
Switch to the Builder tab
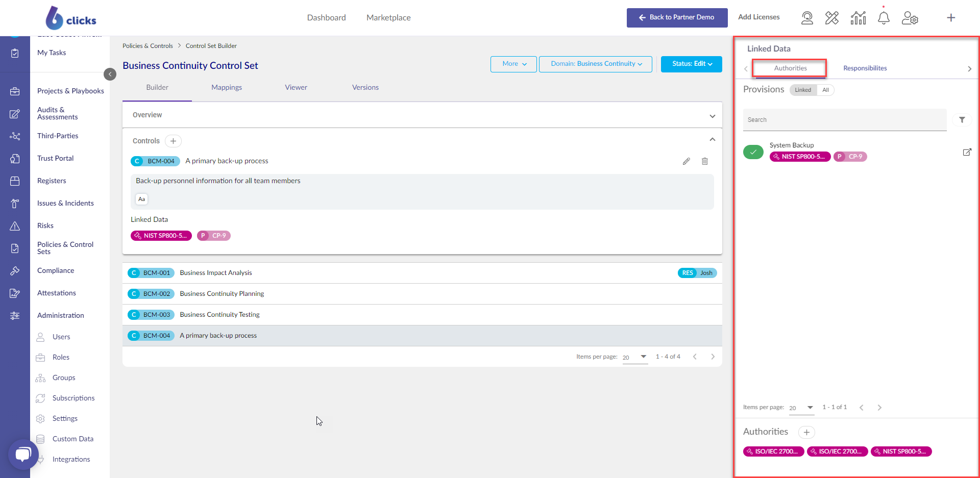157,88
